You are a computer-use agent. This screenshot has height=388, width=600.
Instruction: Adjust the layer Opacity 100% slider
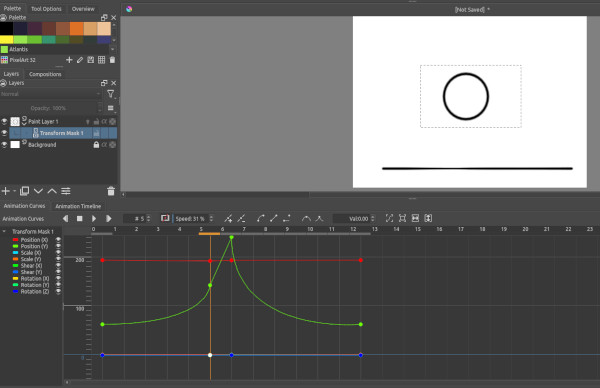49,108
